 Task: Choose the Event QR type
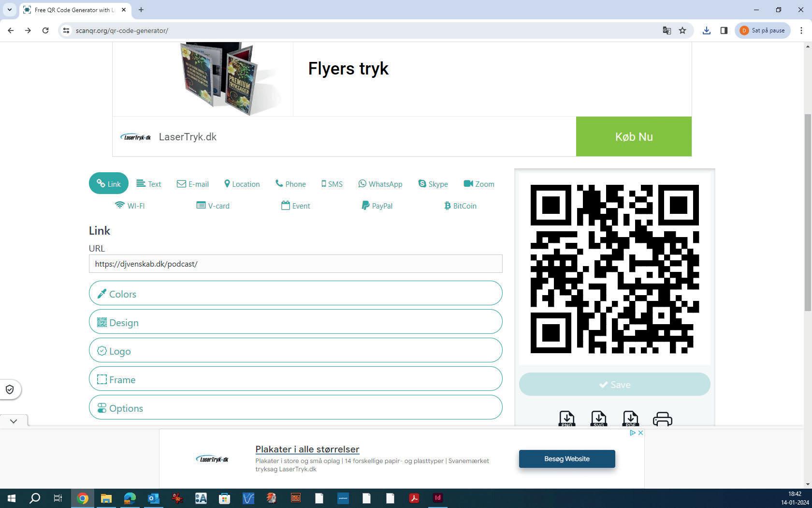tap(296, 206)
